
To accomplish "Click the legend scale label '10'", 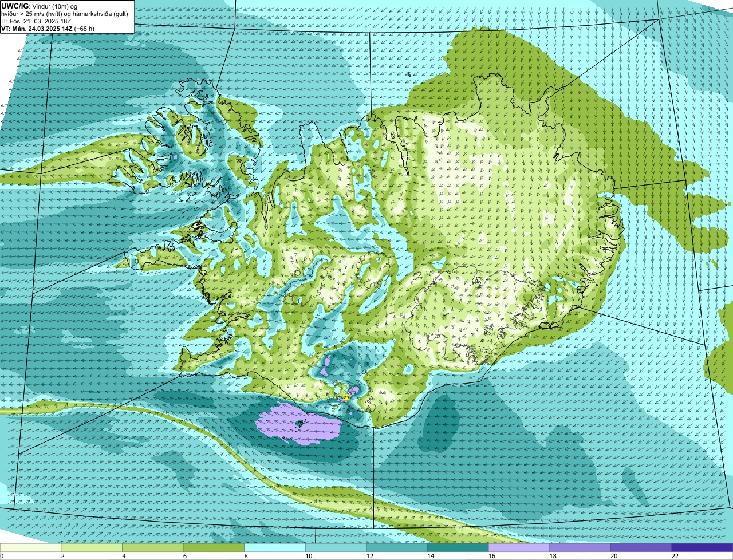I will (x=309, y=556).
